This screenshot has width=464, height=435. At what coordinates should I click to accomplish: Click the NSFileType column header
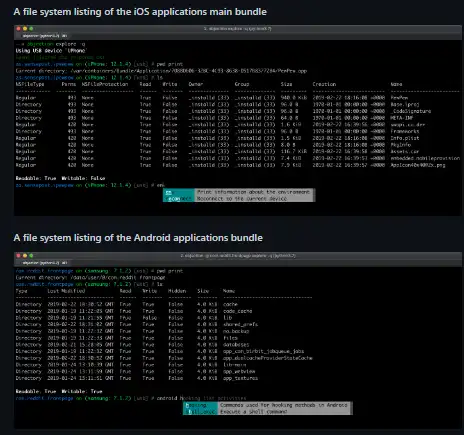pyautogui.click(x=30, y=84)
